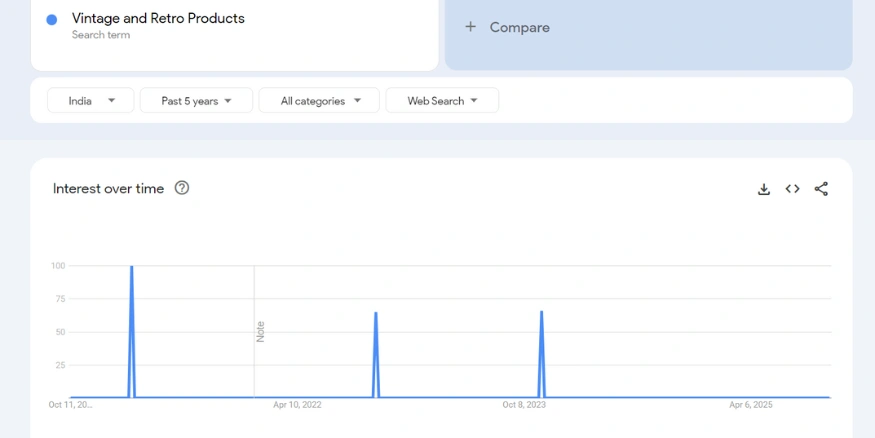Click the 100 peak spike on the chart
This screenshot has height=438, width=875.
(132, 331)
